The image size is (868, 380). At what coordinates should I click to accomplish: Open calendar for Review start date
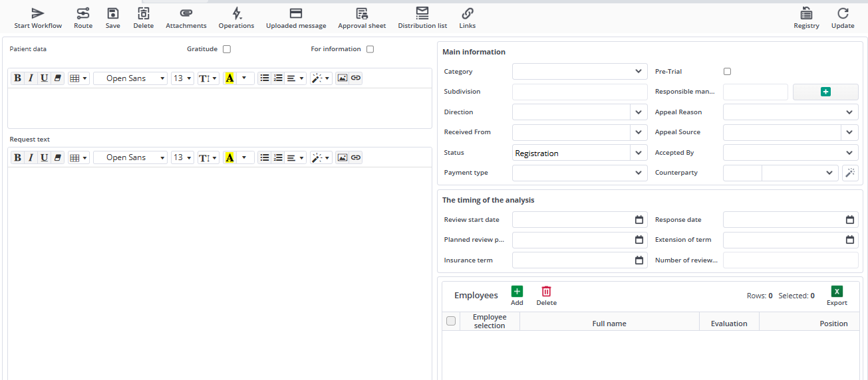(x=639, y=220)
